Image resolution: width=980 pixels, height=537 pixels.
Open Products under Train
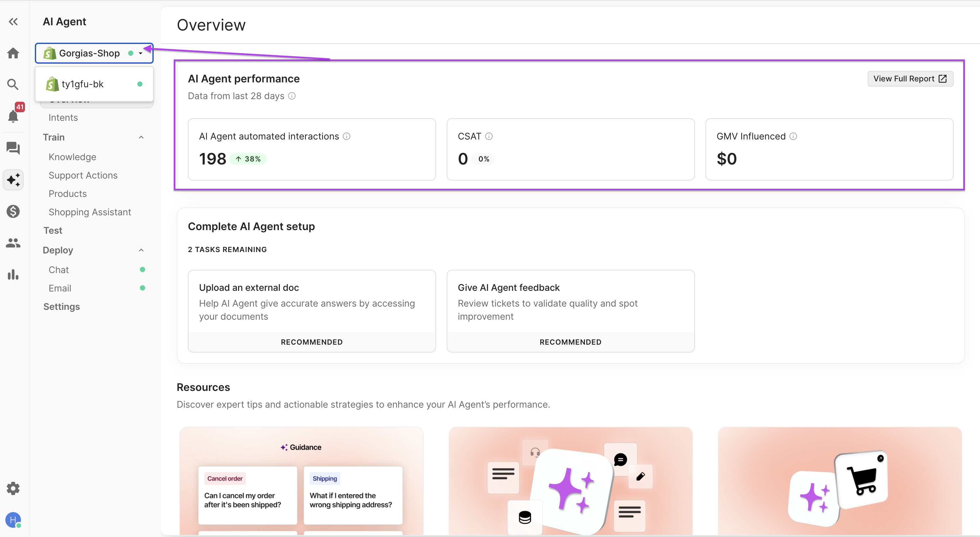(68, 194)
